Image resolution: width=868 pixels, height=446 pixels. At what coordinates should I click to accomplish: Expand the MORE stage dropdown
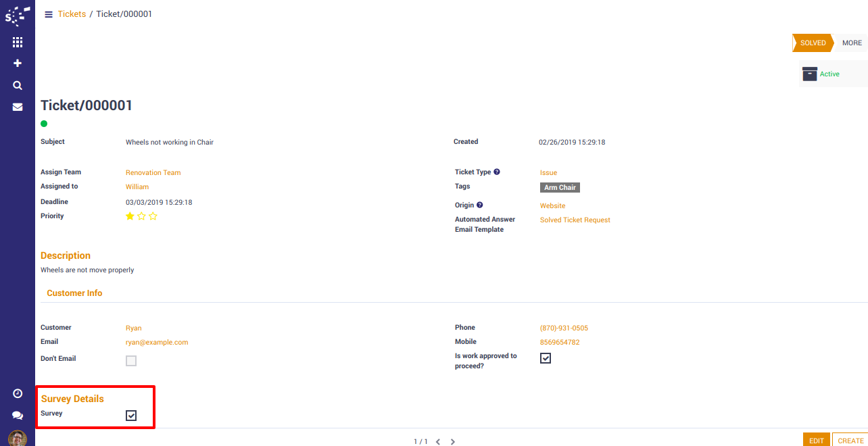tap(852, 43)
